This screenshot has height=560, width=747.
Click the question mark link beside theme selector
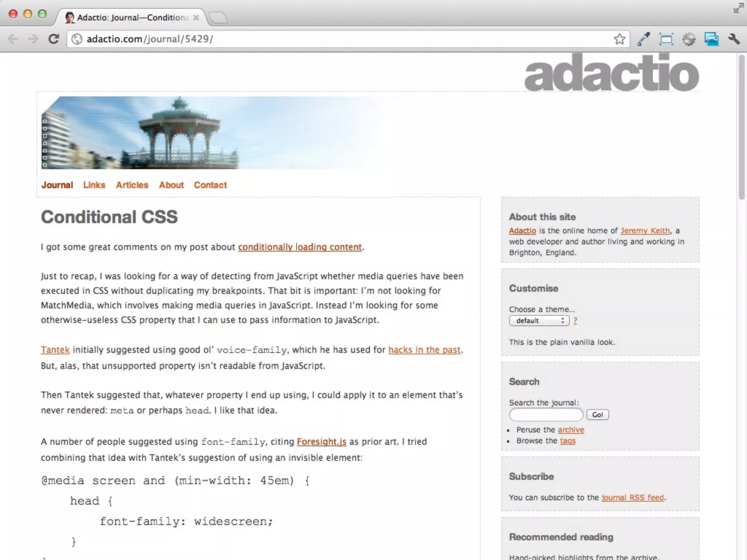tap(575, 320)
